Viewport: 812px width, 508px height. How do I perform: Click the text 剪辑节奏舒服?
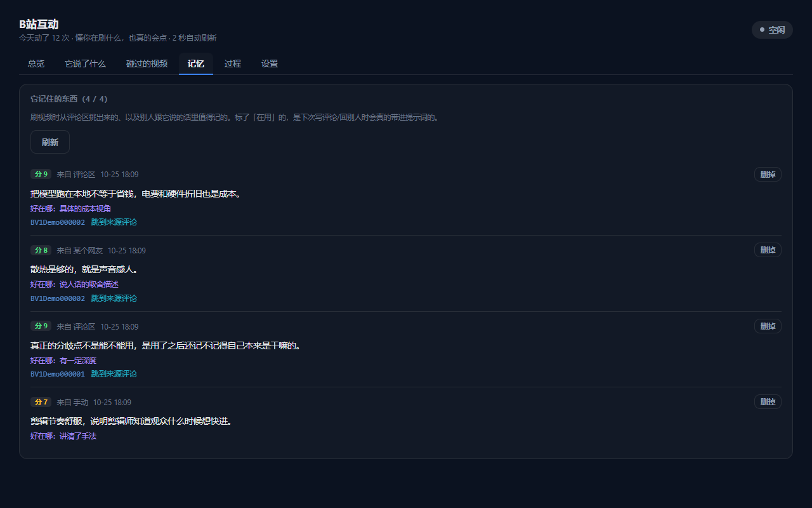[57, 422]
